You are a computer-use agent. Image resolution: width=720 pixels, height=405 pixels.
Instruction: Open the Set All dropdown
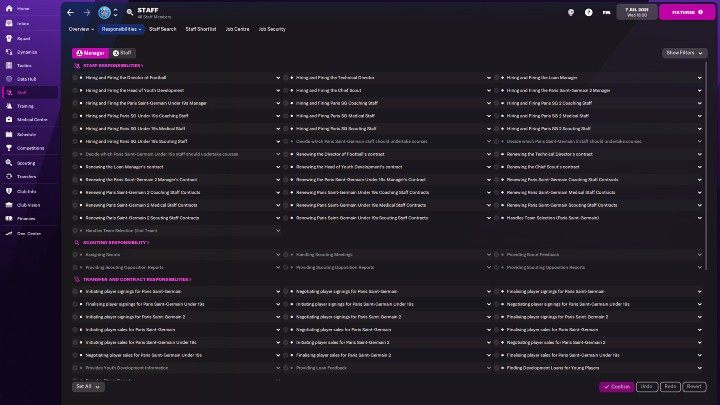coord(87,386)
